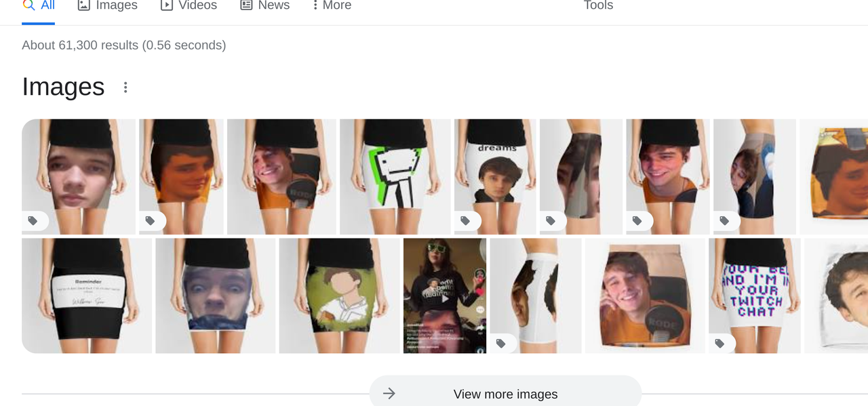The width and height of the screenshot is (868, 406).
Task: Click the tag icon on 'dreams' skirt image
Action: (465, 220)
